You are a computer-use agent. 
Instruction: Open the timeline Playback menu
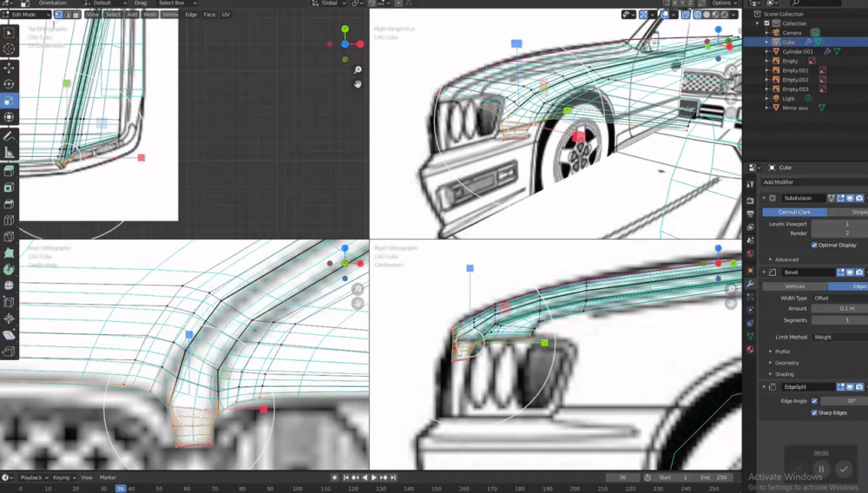35,477
